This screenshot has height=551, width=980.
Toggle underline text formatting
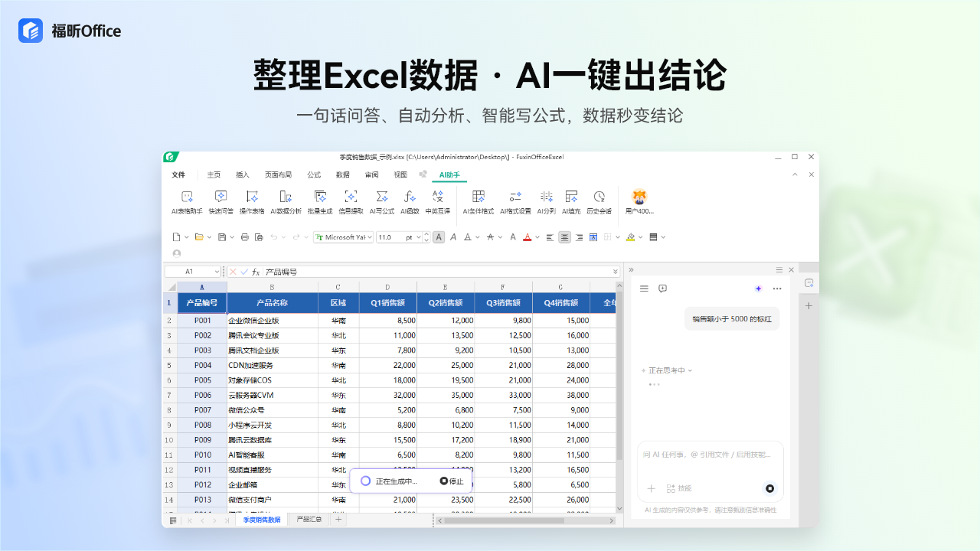click(x=467, y=237)
